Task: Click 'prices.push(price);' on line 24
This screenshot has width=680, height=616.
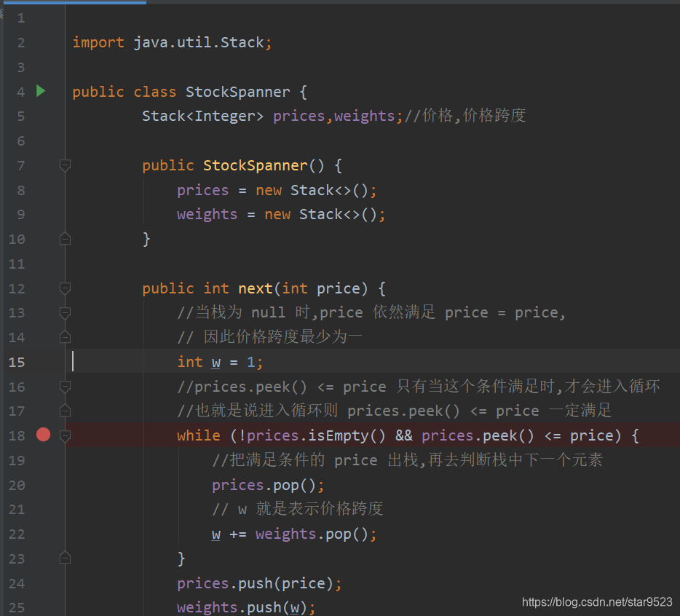Action: tap(259, 583)
